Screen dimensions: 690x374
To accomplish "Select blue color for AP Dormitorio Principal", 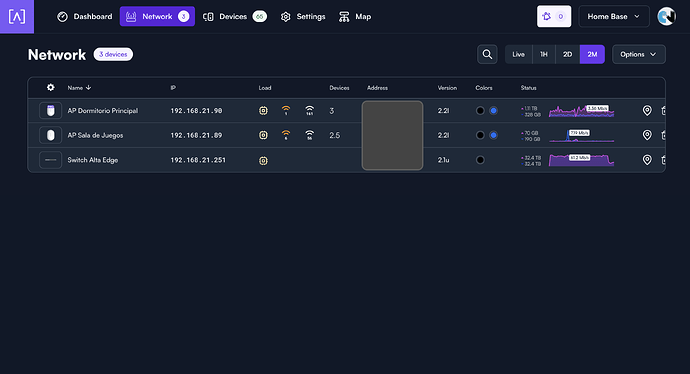I will 493,110.
